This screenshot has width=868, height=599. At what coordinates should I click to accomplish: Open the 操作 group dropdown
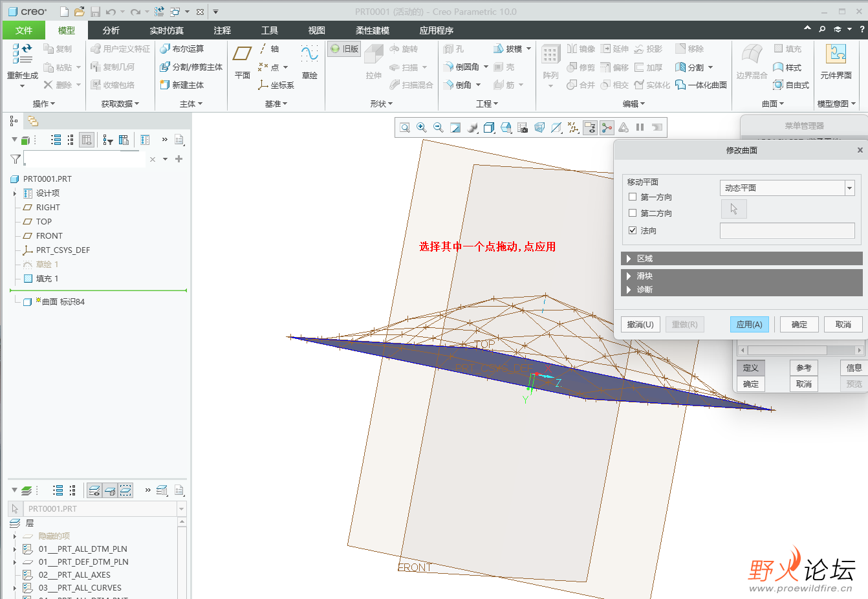[x=44, y=103]
